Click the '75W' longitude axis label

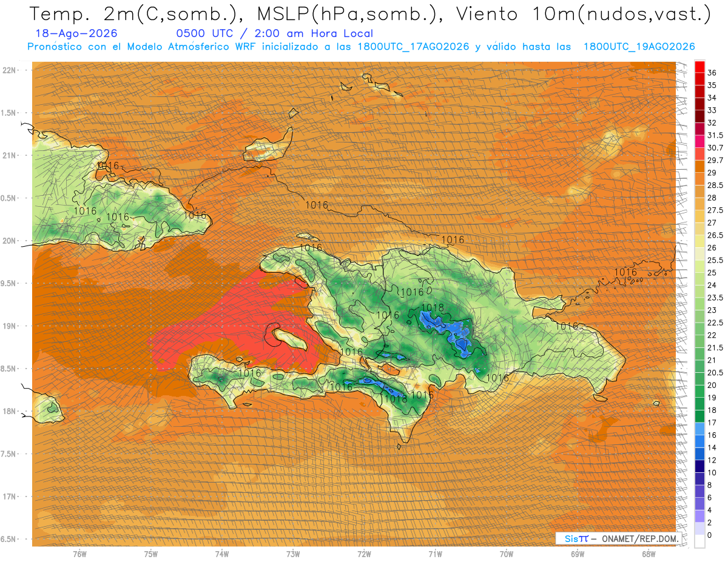tap(151, 554)
